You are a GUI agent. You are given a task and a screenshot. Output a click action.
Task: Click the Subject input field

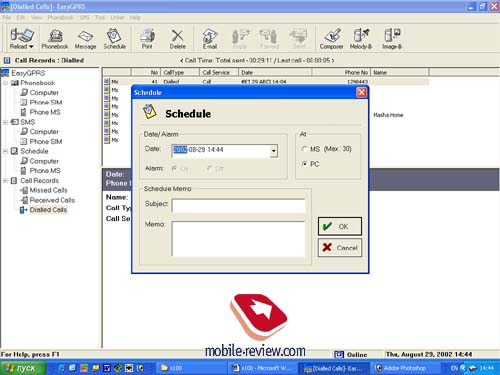tap(238, 206)
